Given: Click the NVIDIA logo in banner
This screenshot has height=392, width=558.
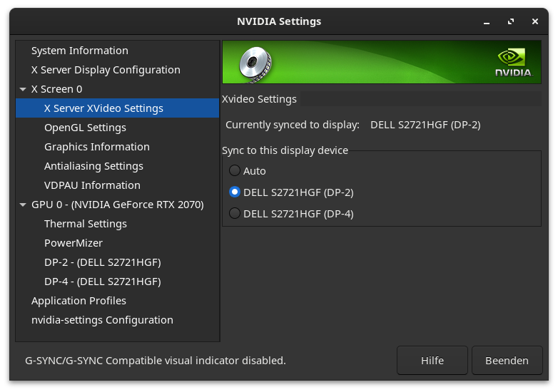Looking at the screenshot, I should click(x=514, y=63).
